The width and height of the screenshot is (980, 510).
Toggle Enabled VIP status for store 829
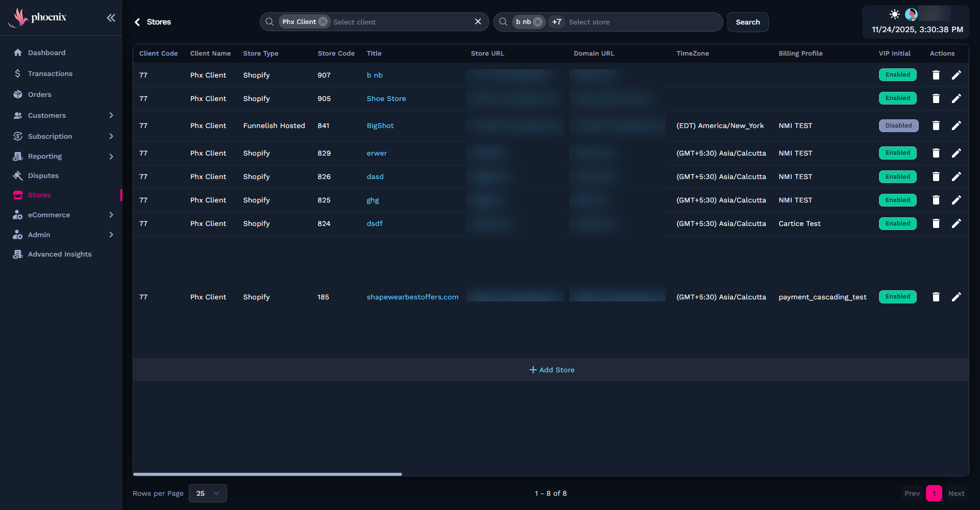point(897,152)
